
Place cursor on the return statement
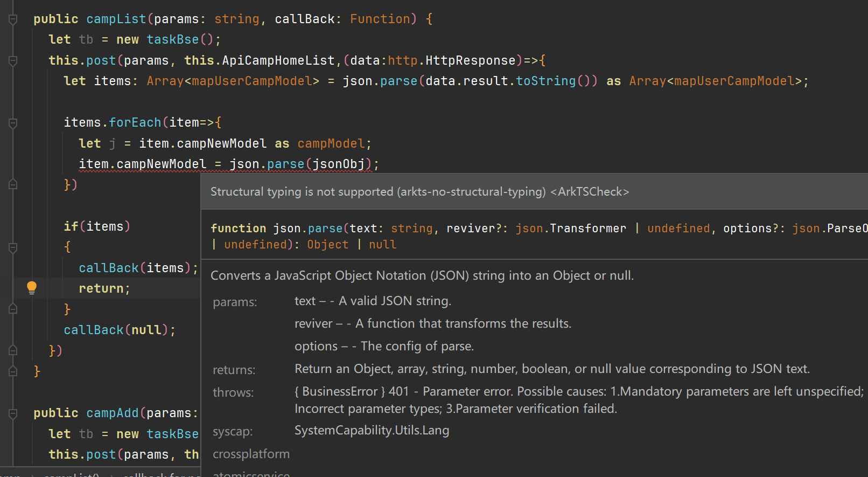101,289
